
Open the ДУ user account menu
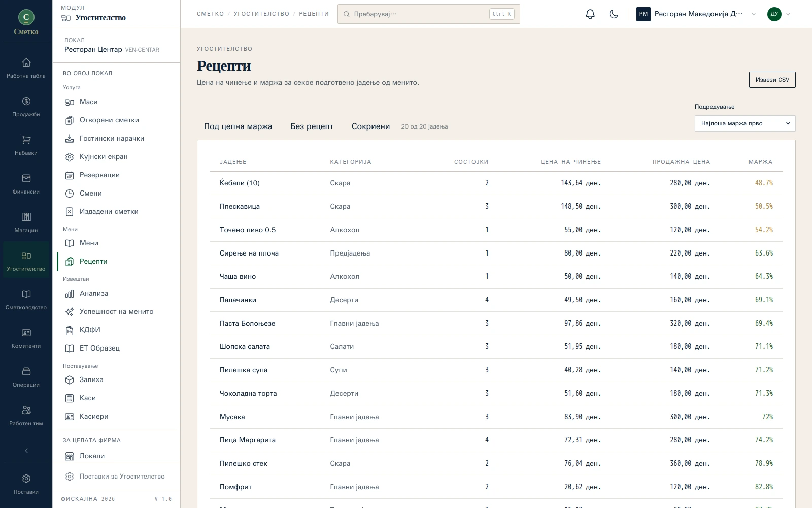pyautogui.click(x=779, y=14)
